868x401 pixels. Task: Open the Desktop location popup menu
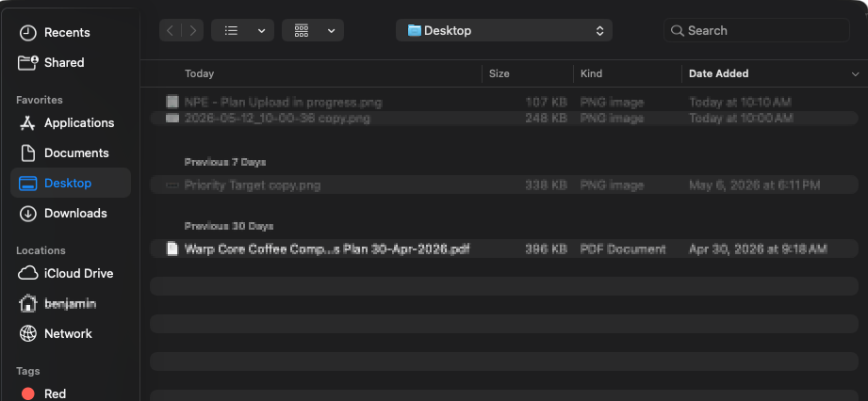(504, 30)
